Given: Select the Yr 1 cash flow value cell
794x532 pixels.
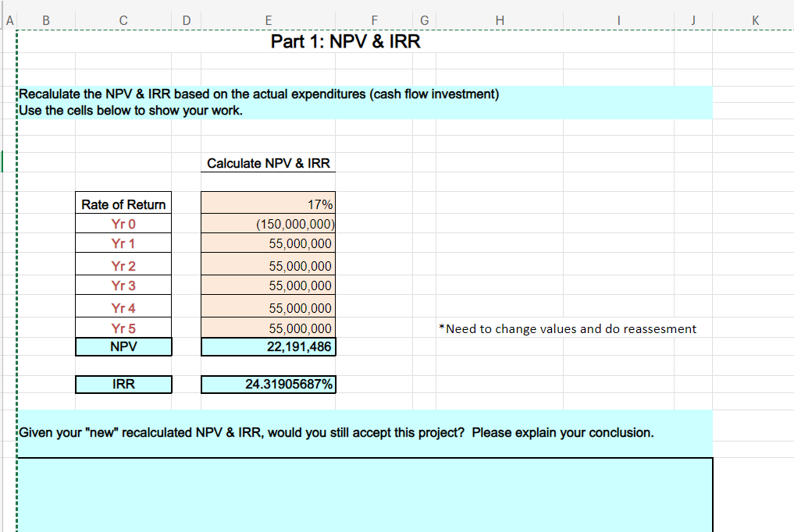Looking at the screenshot, I should [x=268, y=243].
